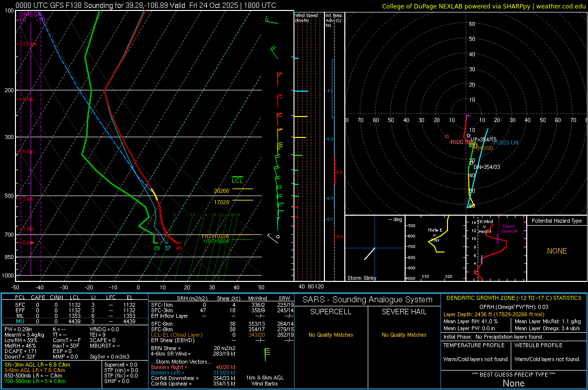
Task: Click the best guess precip type None
Action: (513, 383)
